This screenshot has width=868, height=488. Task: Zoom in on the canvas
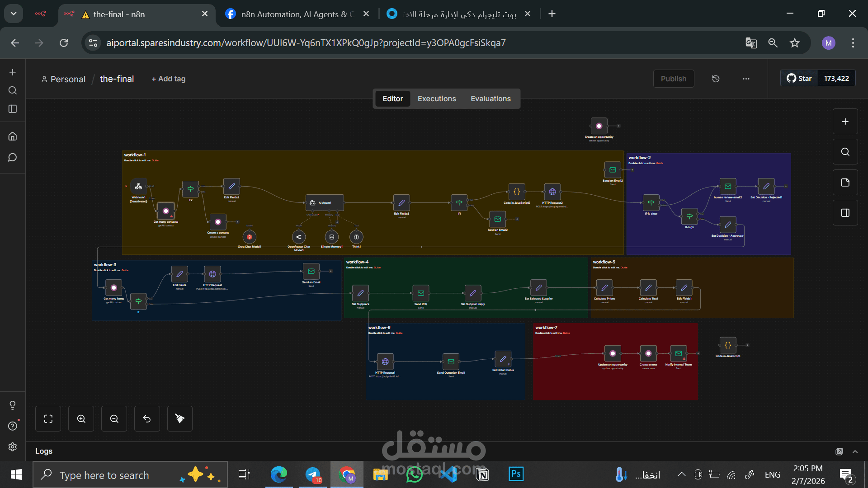[x=81, y=418]
